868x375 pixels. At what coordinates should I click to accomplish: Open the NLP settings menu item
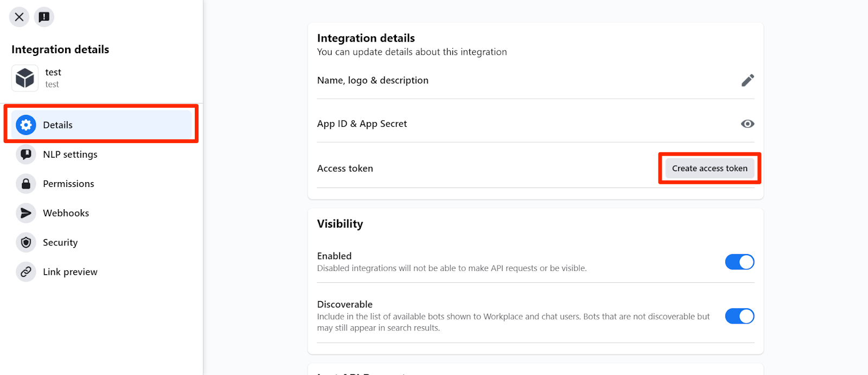coord(70,154)
